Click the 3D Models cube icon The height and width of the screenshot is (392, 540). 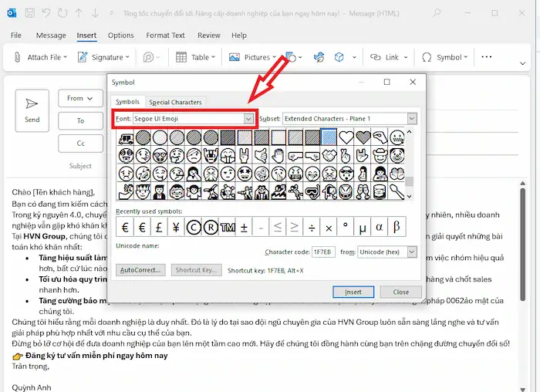tap(339, 57)
